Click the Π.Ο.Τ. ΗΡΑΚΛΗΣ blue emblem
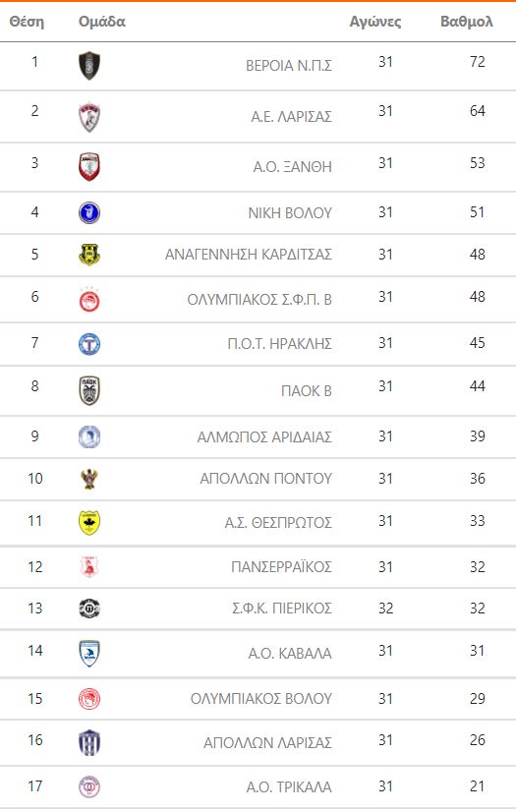516x812 pixels. click(x=89, y=344)
